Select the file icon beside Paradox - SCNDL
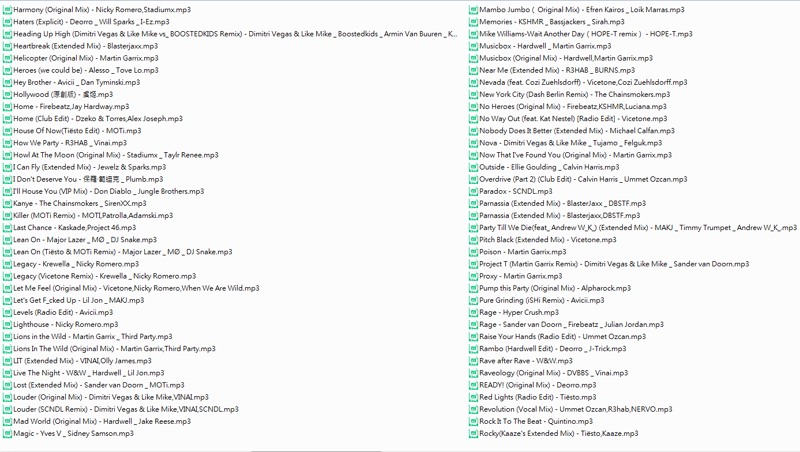 (x=472, y=191)
